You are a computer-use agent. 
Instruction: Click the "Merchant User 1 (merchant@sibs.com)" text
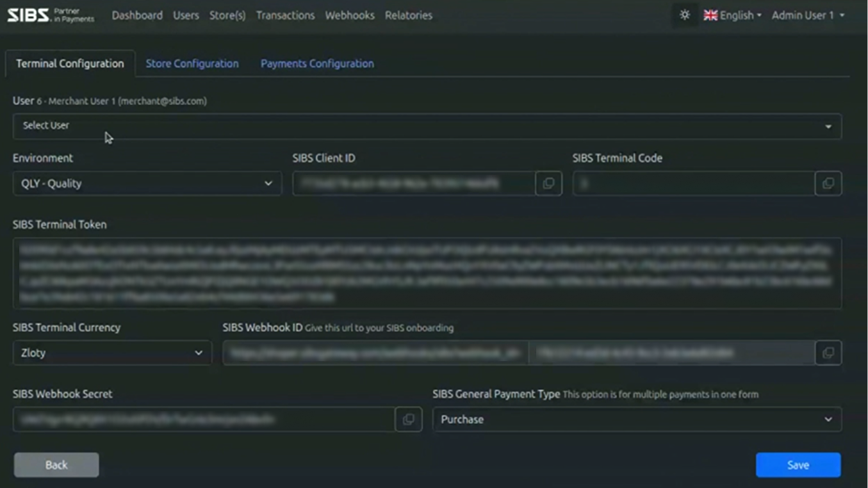tap(127, 101)
